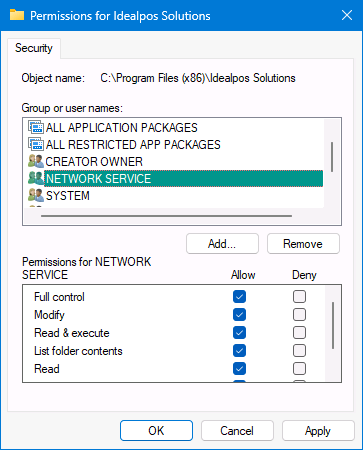Click the NETWORK SERVICE user group icon
Screen dimensions: 363x450
pyautogui.click(x=36, y=178)
